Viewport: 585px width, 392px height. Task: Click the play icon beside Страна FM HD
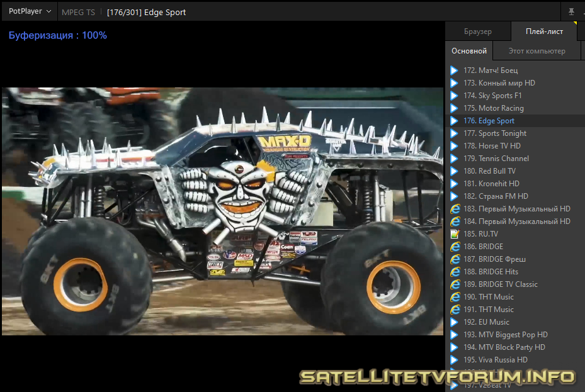point(454,196)
